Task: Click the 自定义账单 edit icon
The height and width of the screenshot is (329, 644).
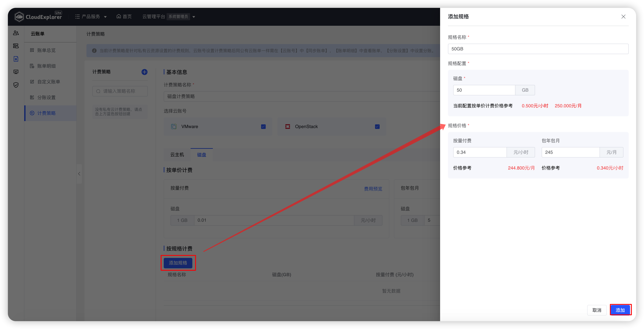Action: coord(32,82)
